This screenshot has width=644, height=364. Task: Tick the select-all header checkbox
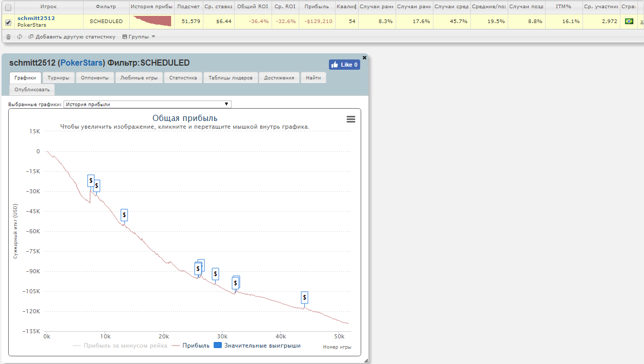point(8,8)
